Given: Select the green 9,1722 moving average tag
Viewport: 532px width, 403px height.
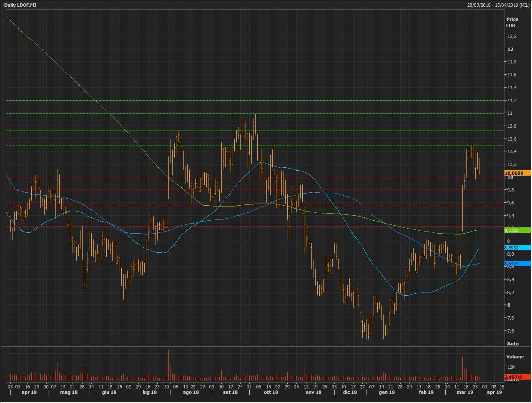Looking at the screenshot, I should (517, 230).
